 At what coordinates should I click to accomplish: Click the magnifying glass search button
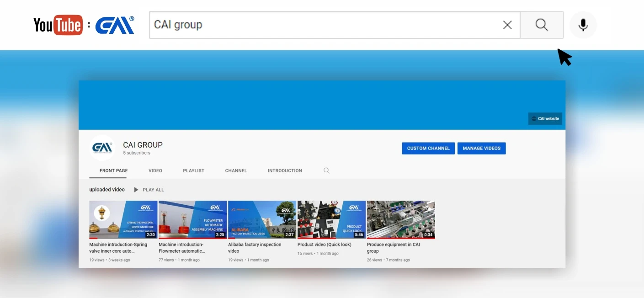pyautogui.click(x=542, y=25)
